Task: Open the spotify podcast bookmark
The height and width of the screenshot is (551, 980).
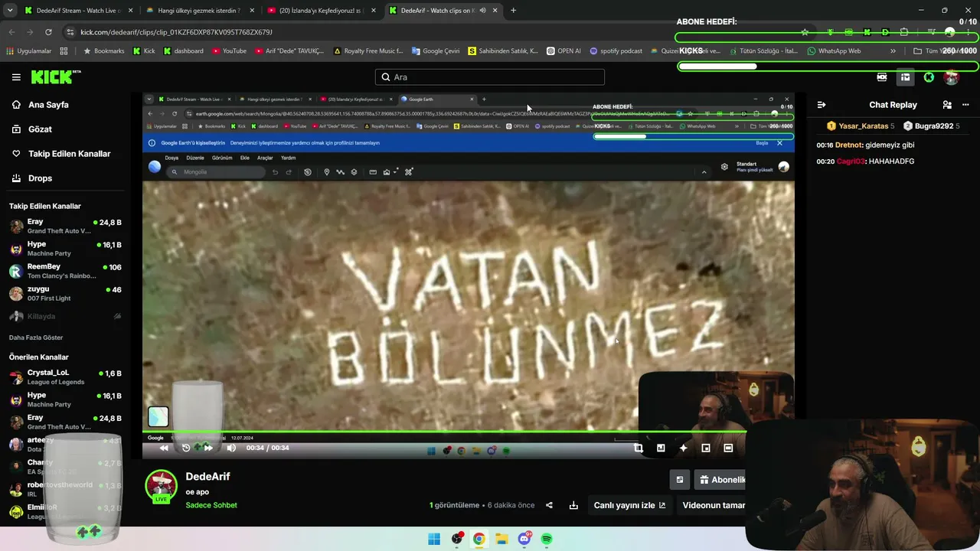Action: pyautogui.click(x=616, y=51)
